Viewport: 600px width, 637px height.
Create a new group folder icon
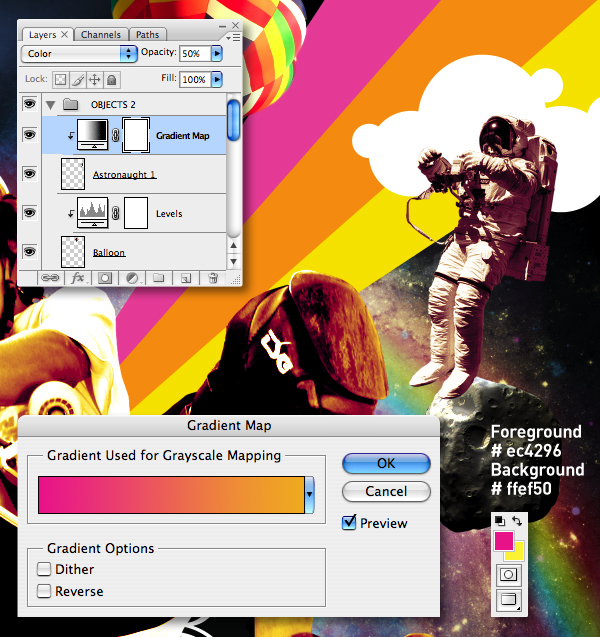159,278
